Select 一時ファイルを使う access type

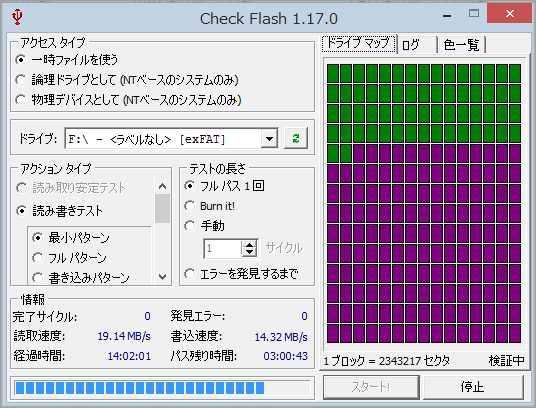67,60
